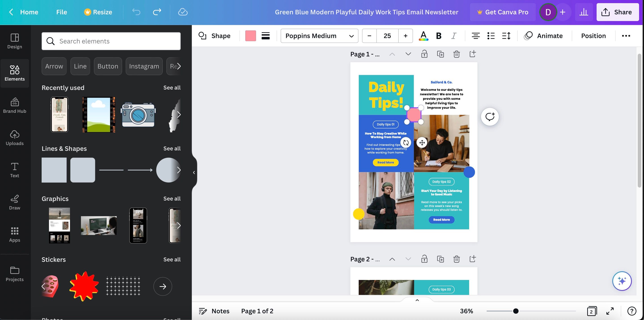
Task: Open the Text panel
Action: [x=15, y=170]
